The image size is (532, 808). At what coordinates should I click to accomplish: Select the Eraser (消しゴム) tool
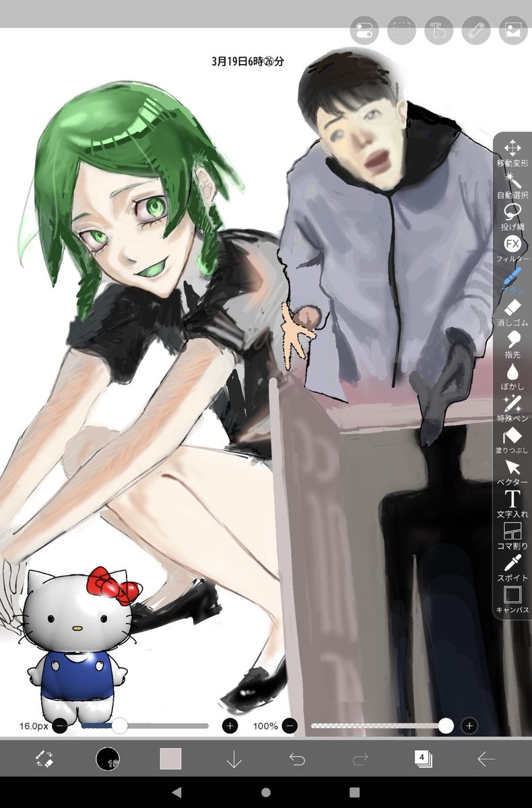(512, 312)
